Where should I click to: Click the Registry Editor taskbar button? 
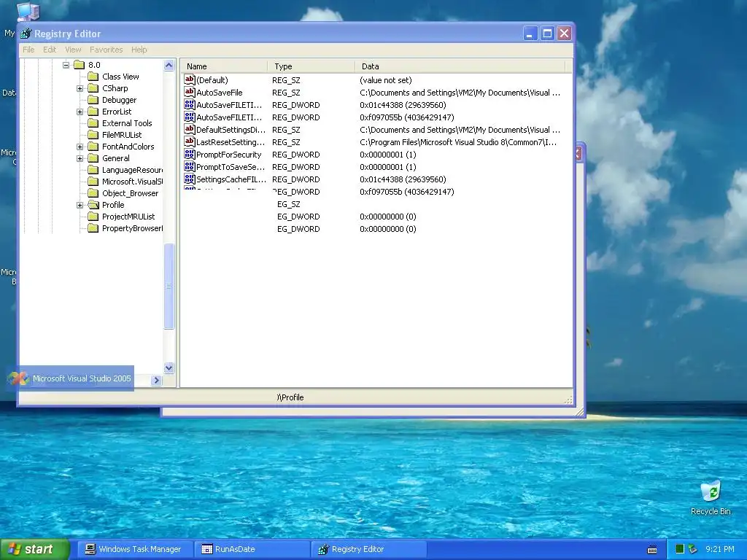coord(369,549)
